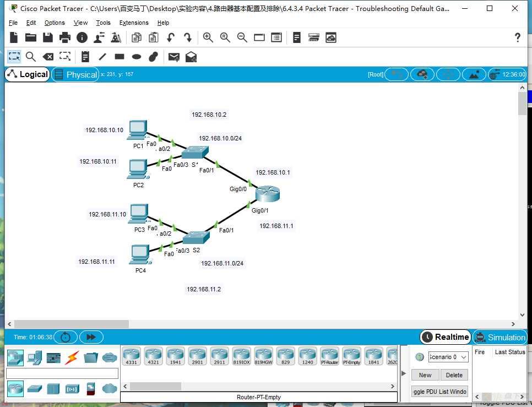The height and width of the screenshot is (407, 532).
Task: Reset zoom level icon
Action: [x=225, y=37]
